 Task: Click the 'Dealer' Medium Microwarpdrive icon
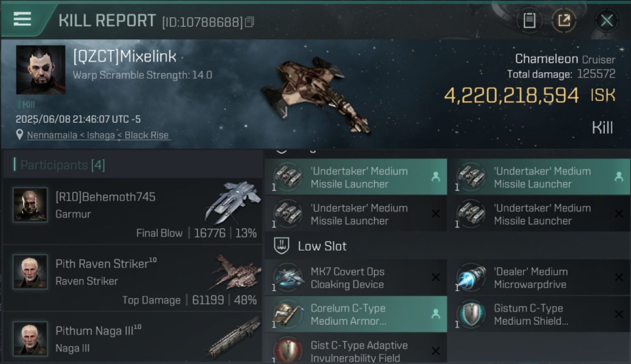(471, 278)
